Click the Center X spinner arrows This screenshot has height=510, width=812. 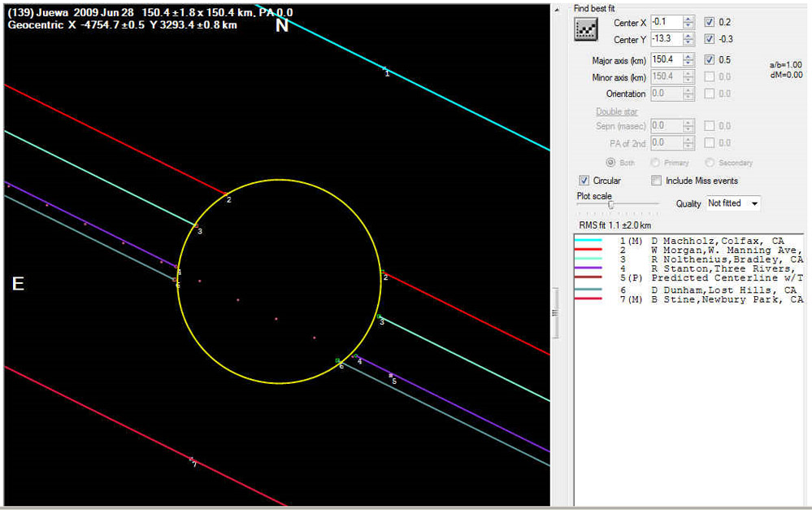tap(688, 22)
